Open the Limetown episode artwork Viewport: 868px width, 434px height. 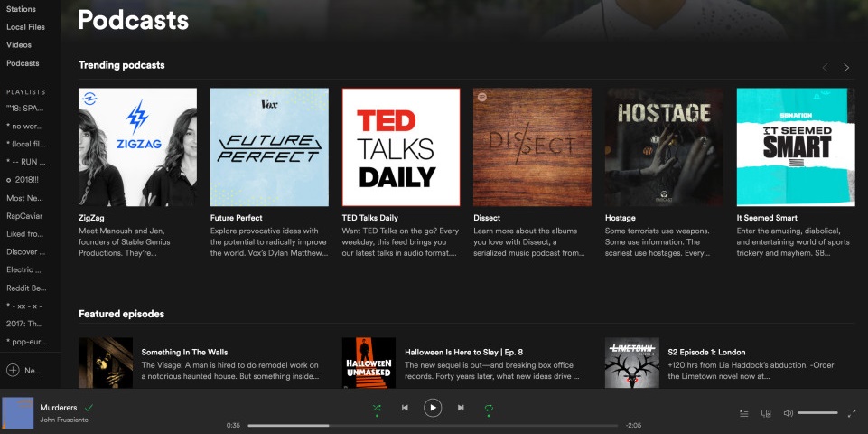pyautogui.click(x=631, y=363)
